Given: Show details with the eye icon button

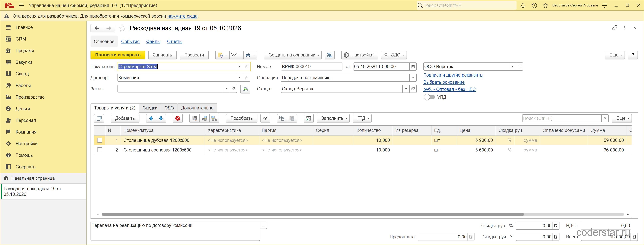Looking at the screenshot, I should click(265, 118).
